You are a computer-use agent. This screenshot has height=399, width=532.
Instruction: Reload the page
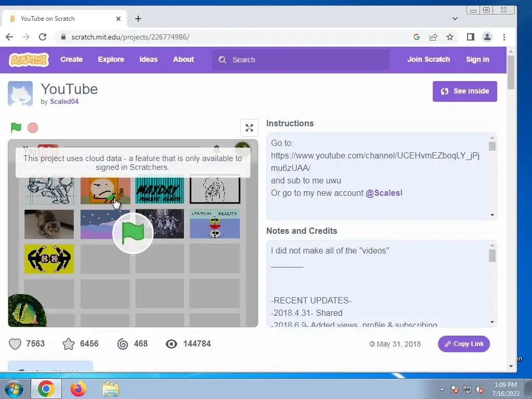(x=43, y=37)
